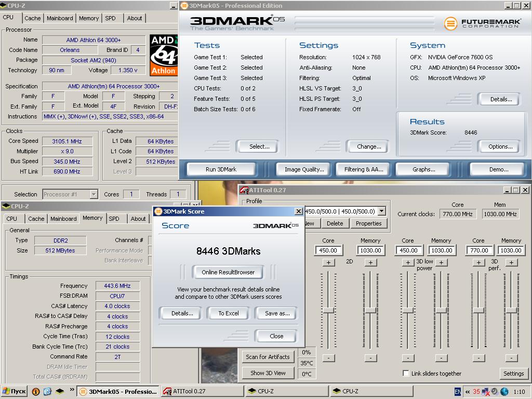
Task: Open Cache tab in memory-timings CPU-Z window
Action: coord(36,219)
